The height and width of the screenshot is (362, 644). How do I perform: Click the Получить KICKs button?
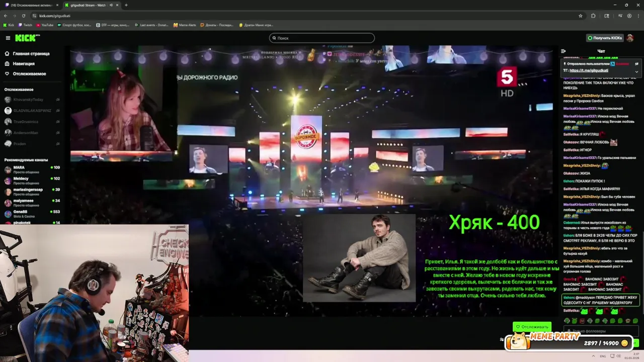(x=605, y=38)
